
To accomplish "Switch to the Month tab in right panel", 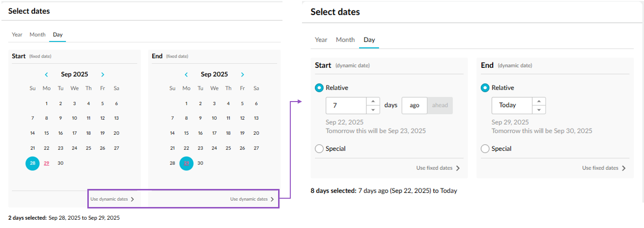I will pyautogui.click(x=345, y=40).
